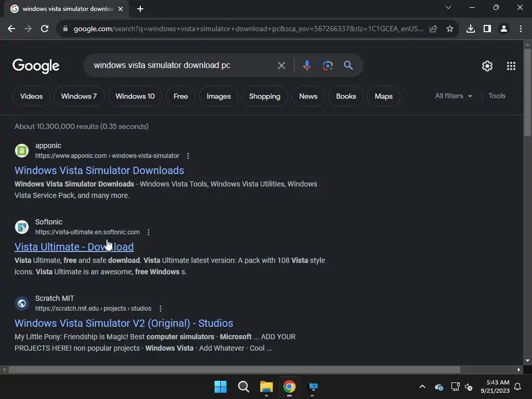The height and width of the screenshot is (399, 532).
Task: Show hidden system tray icons
Action: 422,387
